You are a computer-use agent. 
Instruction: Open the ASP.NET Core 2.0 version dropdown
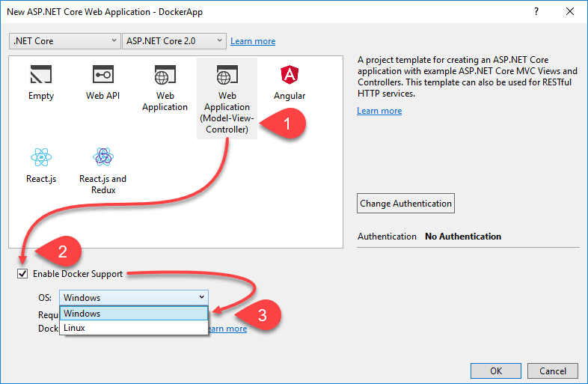tap(174, 41)
